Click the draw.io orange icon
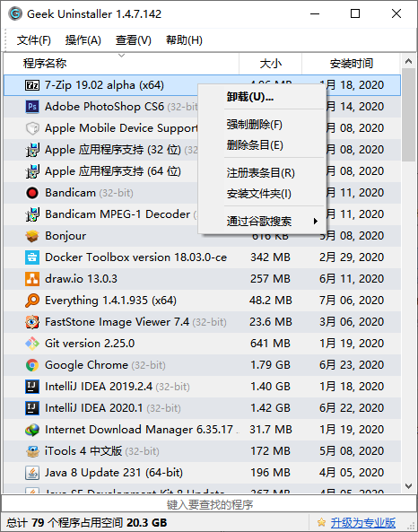This screenshot has height=532, width=418. tap(32, 279)
